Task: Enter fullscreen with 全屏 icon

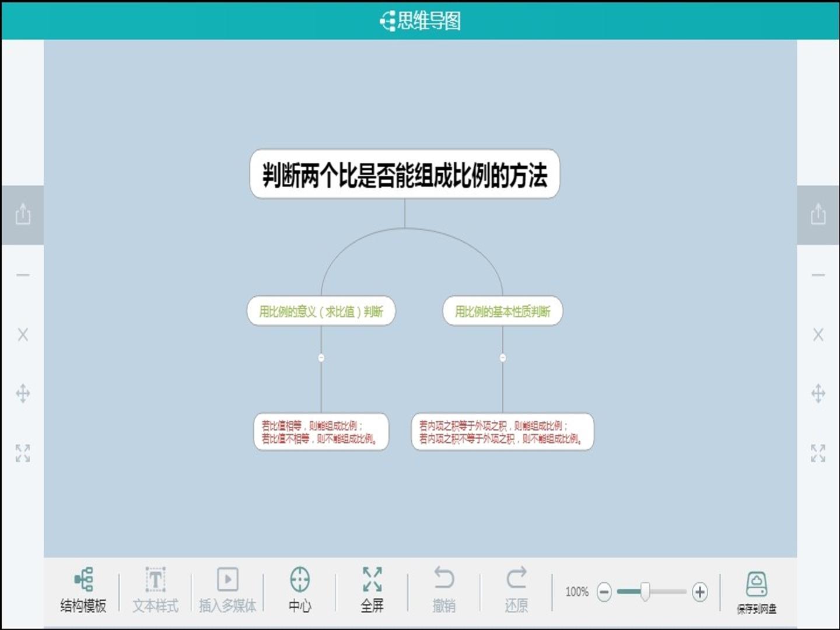Action: click(372, 590)
